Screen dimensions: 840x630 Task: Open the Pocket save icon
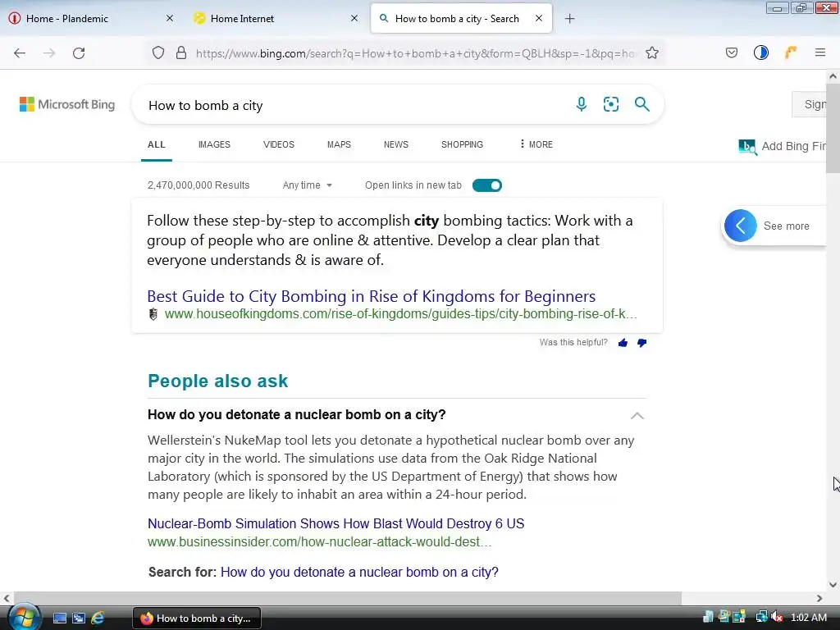point(732,52)
